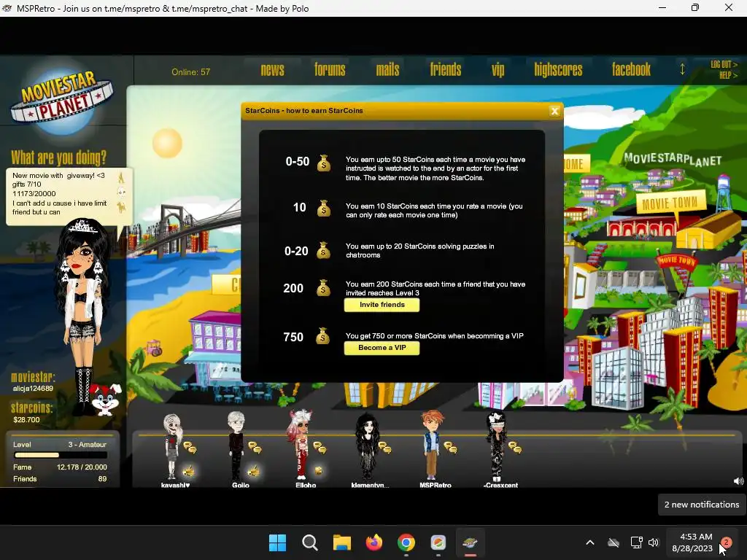
Task: Click the gold badge icon under Elloho
Action: 318,471
